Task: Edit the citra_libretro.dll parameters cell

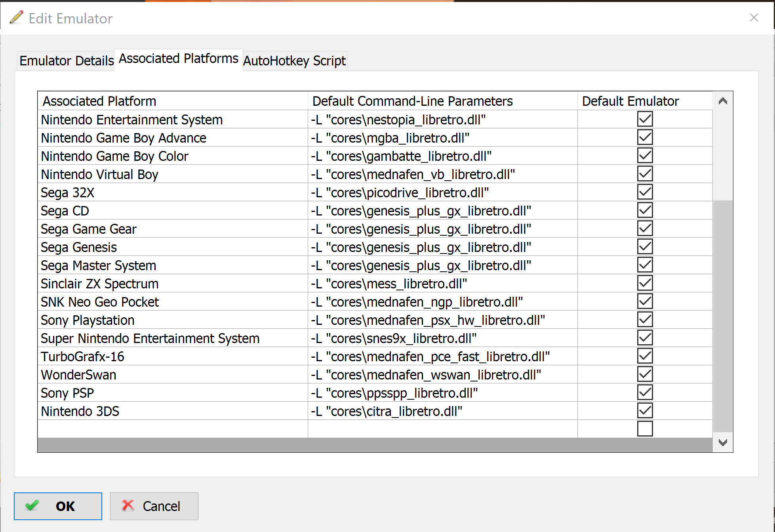Action: [x=443, y=411]
